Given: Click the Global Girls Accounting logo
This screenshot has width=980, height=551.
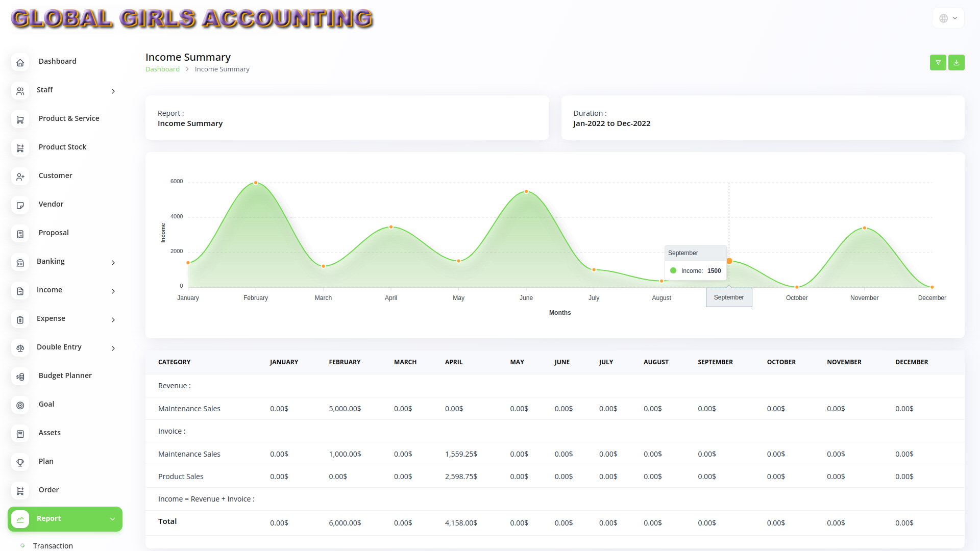Looking at the screenshot, I should [192, 18].
